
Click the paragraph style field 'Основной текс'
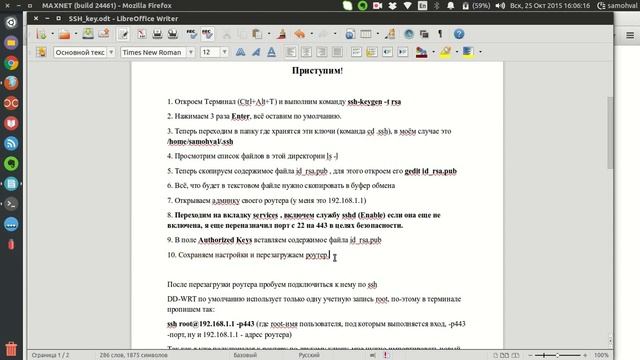point(80,52)
